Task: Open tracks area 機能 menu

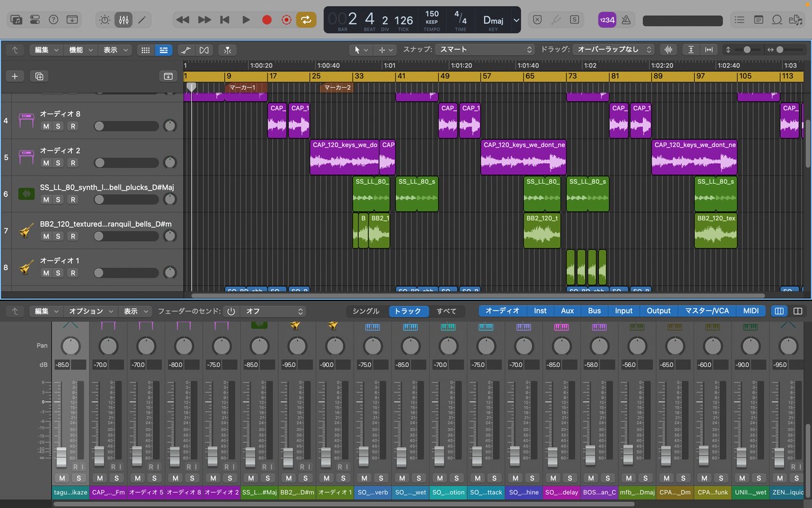Action: tap(82, 50)
